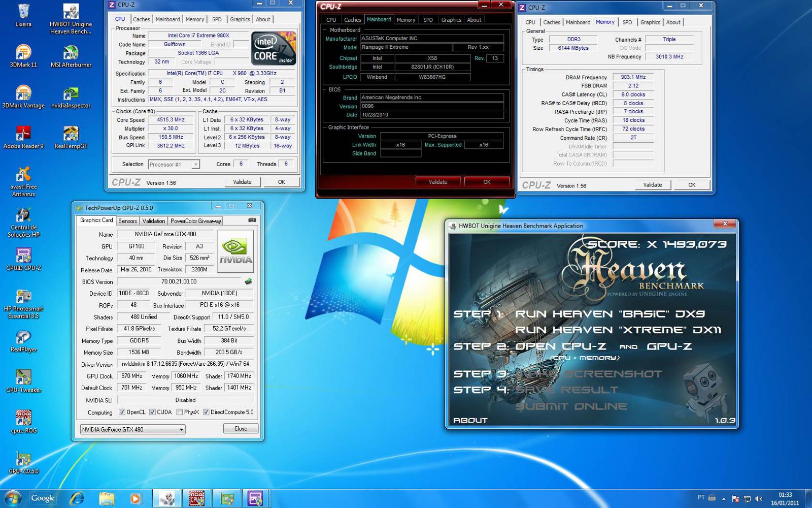Open Windows Media Player taskbar icon
The image size is (812, 508).
pos(135,498)
